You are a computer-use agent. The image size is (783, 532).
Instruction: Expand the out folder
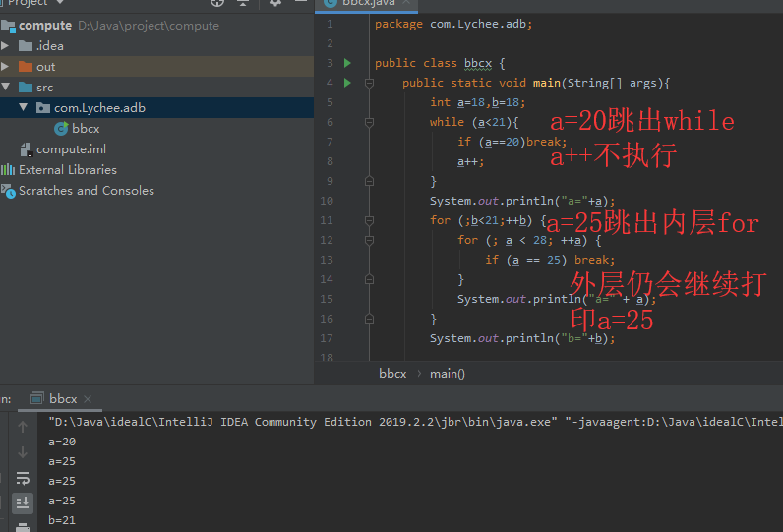tap(5, 66)
